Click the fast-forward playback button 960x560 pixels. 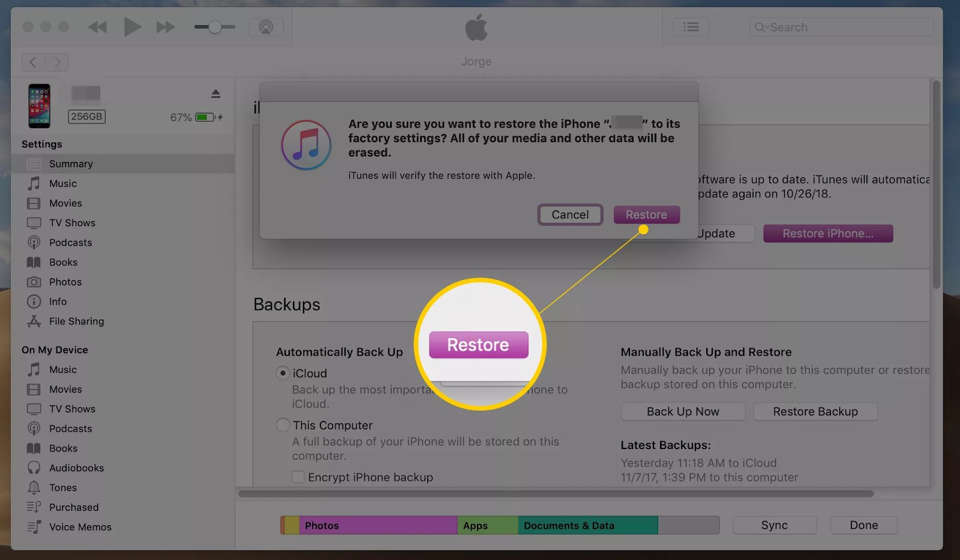[x=166, y=27]
